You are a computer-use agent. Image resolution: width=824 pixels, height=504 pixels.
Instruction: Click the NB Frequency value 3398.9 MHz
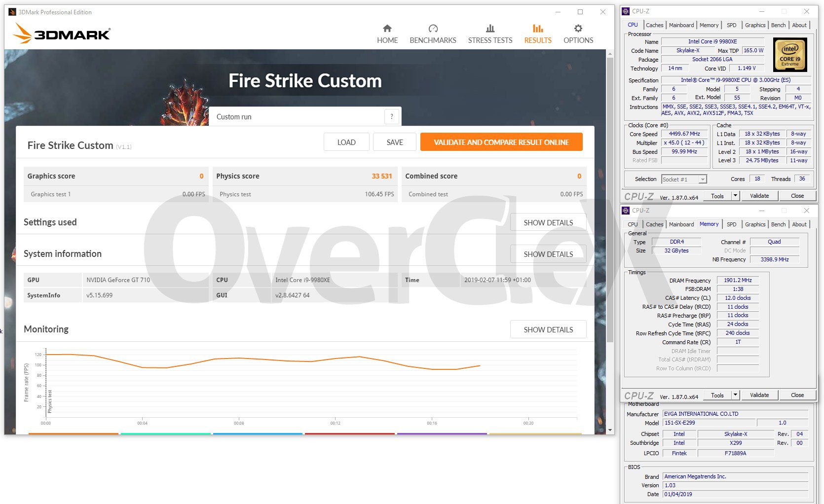[775, 259]
